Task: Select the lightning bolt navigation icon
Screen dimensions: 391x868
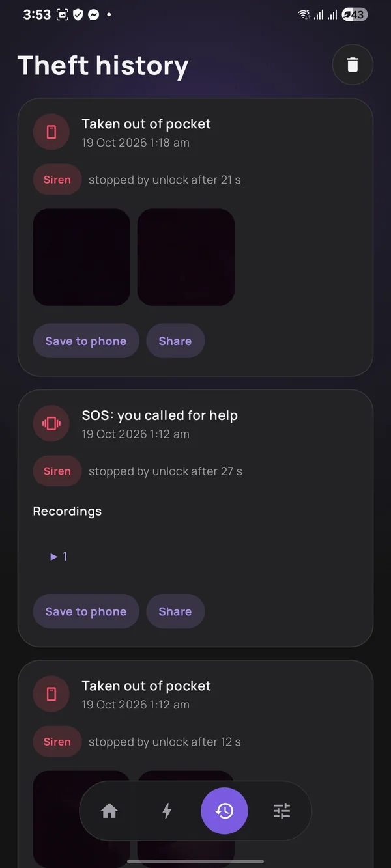Action: coord(167,811)
